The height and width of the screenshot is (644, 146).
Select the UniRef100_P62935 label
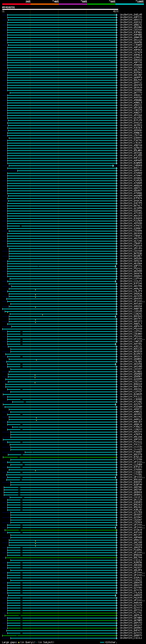[x=131, y=598]
